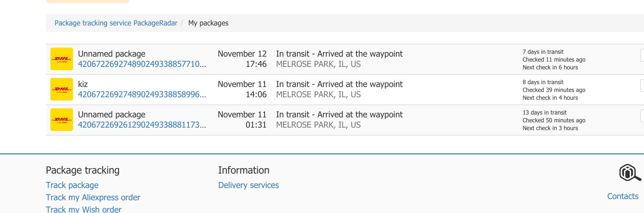Click the My packages breadcrumb item
Viewport: 644px width, 213px height.
click(208, 23)
